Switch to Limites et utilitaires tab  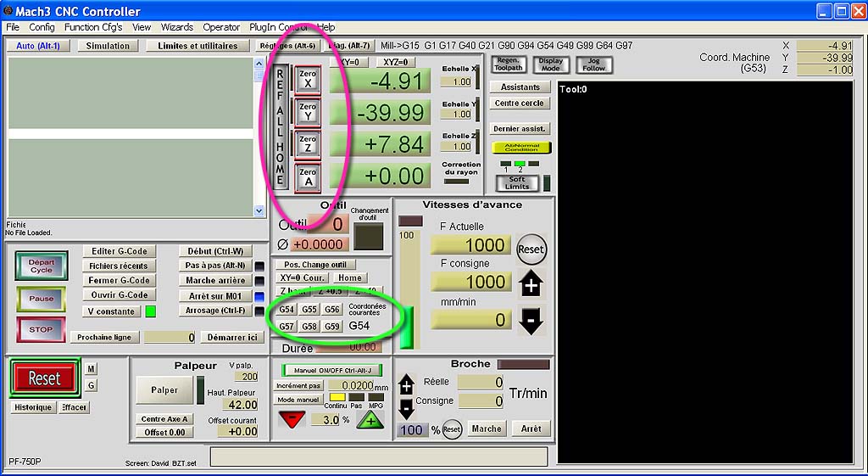[198, 46]
